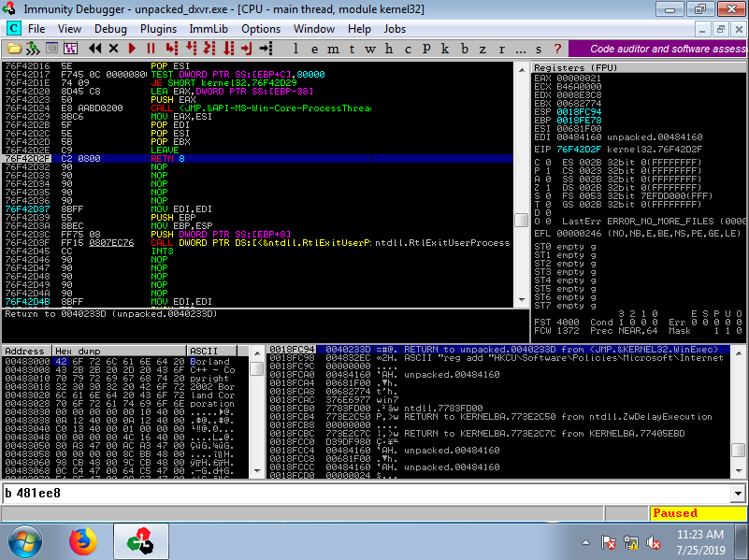Open the ImmLib menu
The image size is (749, 560).
209,29
